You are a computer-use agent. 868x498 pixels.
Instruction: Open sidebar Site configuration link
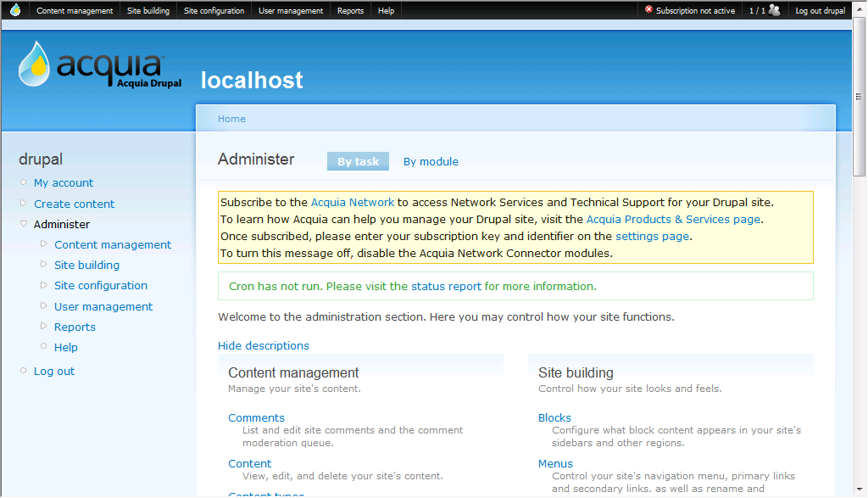click(101, 286)
